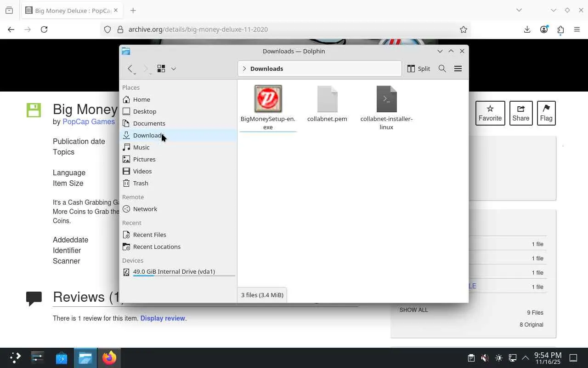
Task: Click the Dolphin icon in the taskbar
Action: [85, 357]
